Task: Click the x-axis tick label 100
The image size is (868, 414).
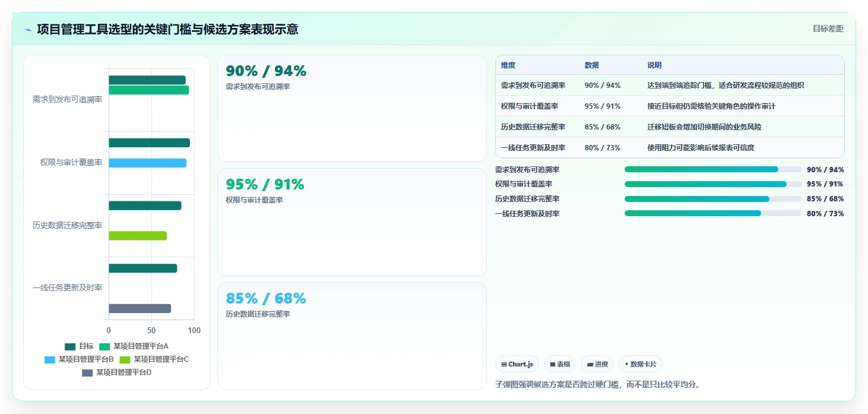Action: [194, 331]
